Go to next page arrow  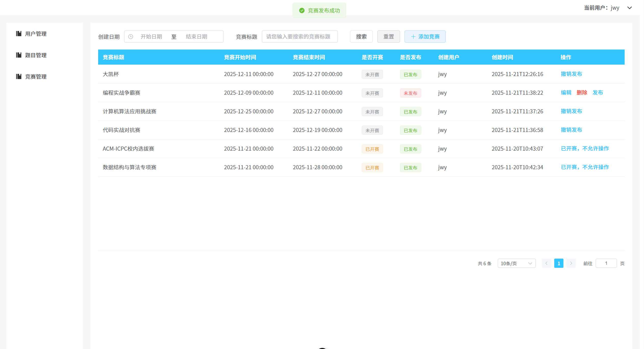[571, 263]
